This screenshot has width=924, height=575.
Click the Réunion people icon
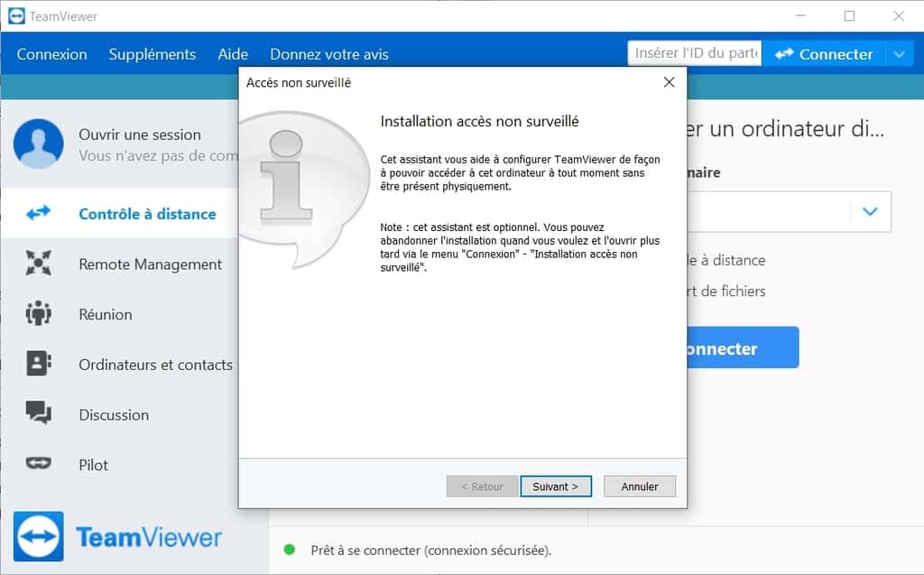click(x=38, y=313)
